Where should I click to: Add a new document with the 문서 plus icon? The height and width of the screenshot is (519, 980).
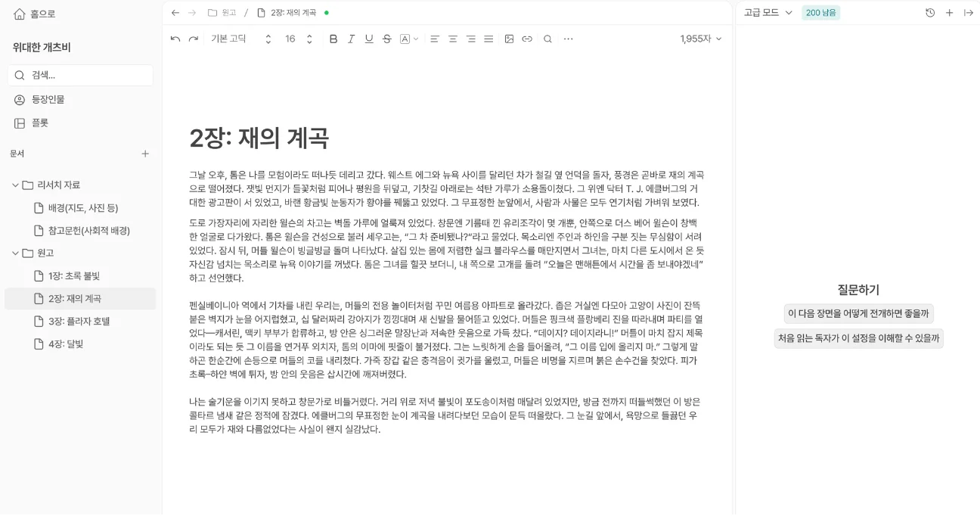(145, 154)
